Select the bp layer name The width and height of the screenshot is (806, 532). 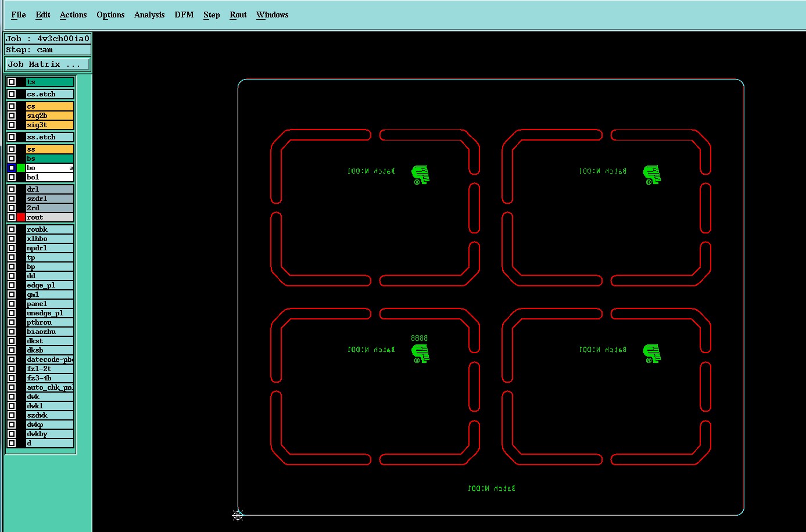tap(50, 267)
